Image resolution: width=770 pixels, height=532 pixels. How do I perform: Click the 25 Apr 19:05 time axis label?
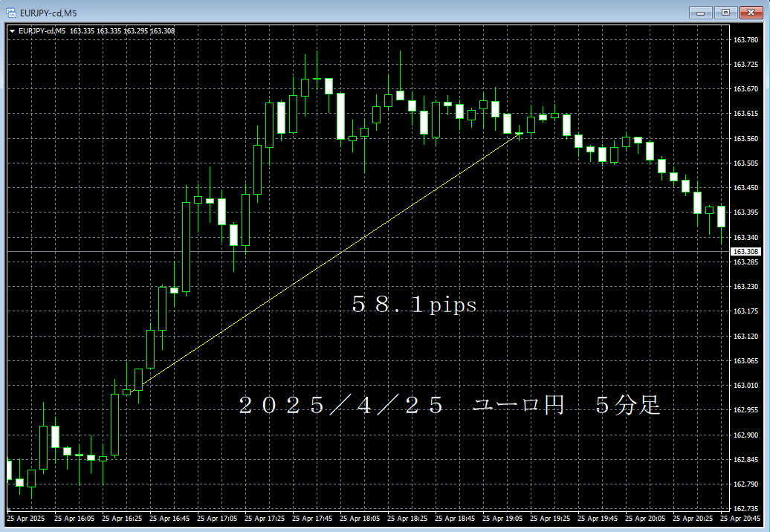click(503, 519)
